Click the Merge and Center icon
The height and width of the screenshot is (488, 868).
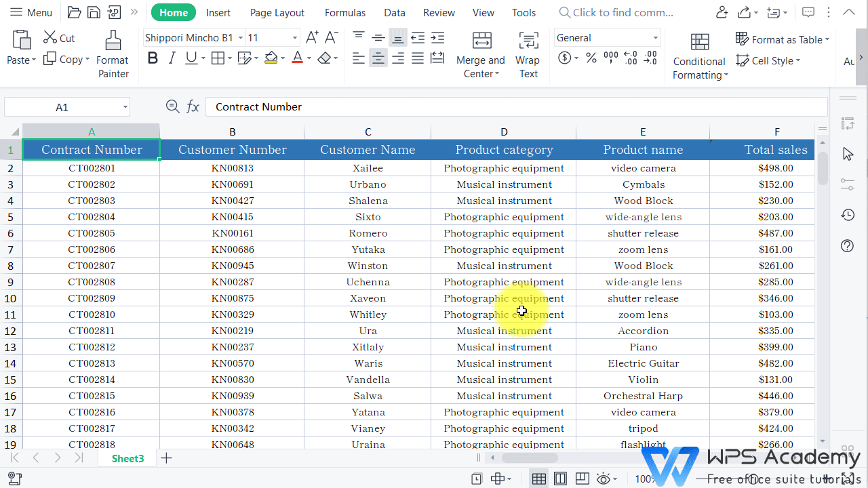tap(481, 41)
